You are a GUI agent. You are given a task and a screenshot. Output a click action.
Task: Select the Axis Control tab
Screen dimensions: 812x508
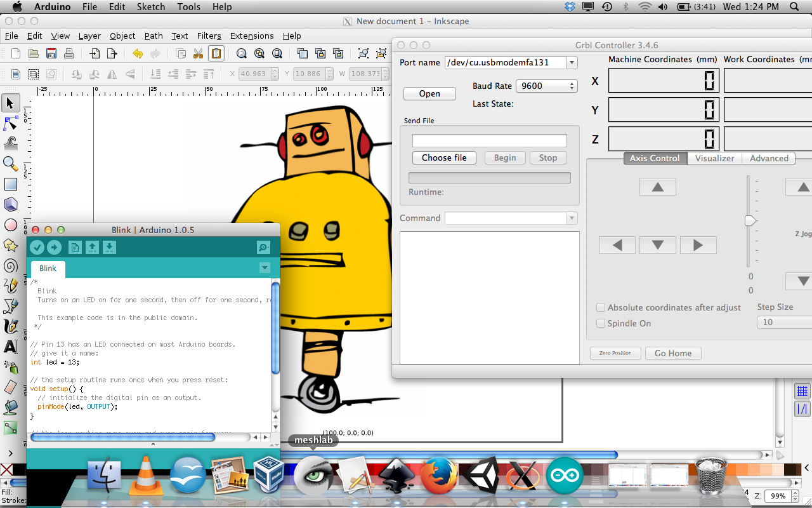[x=655, y=158]
